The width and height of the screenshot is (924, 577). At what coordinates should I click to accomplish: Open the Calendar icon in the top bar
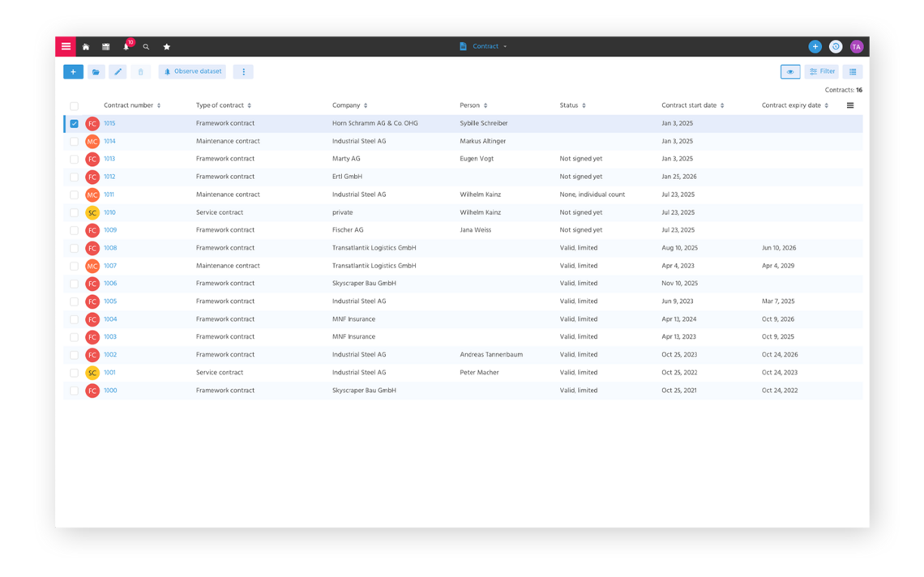(x=105, y=46)
